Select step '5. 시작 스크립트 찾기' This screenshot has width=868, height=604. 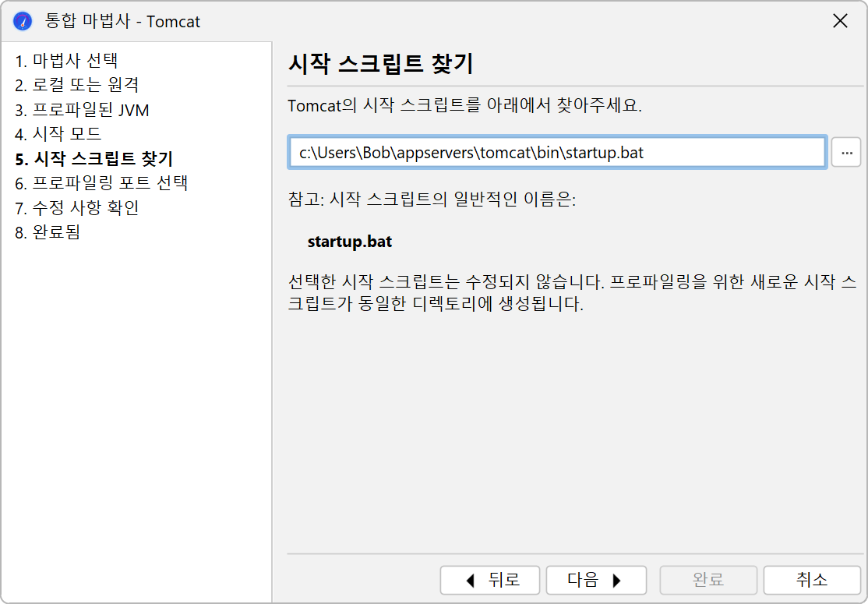94,159
